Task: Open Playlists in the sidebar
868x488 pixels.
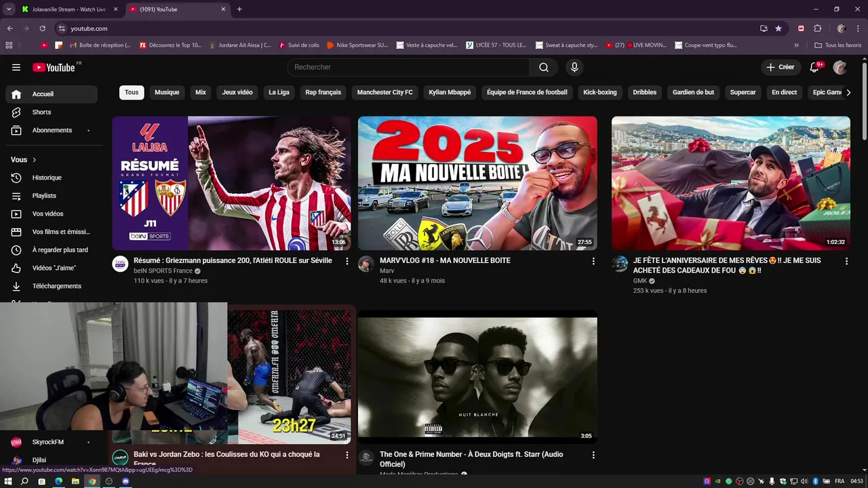Action: (x=52, y=196)
